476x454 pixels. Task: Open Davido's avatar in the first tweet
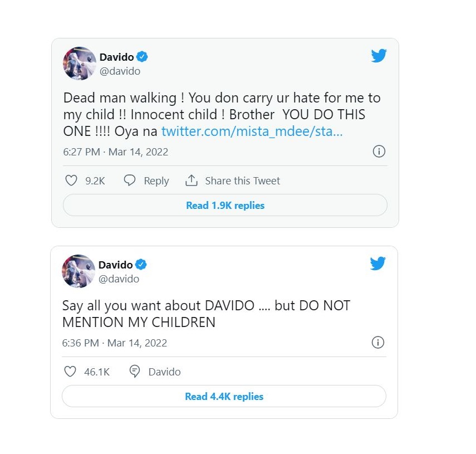[x=80, y=64]
